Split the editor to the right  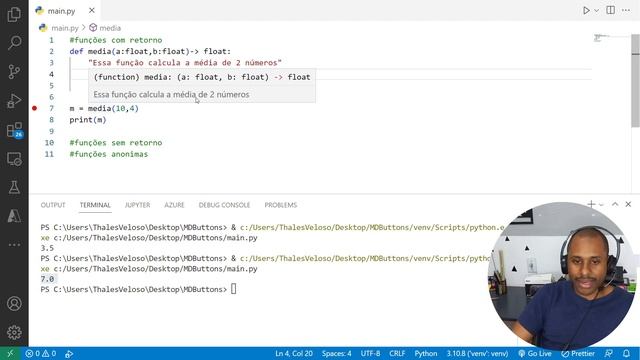611,10
